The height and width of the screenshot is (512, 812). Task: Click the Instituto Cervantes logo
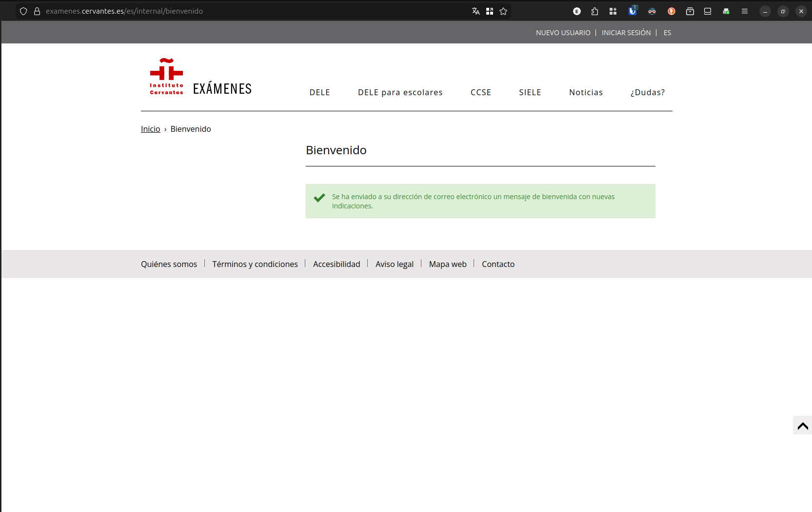(x=166, y=77)
